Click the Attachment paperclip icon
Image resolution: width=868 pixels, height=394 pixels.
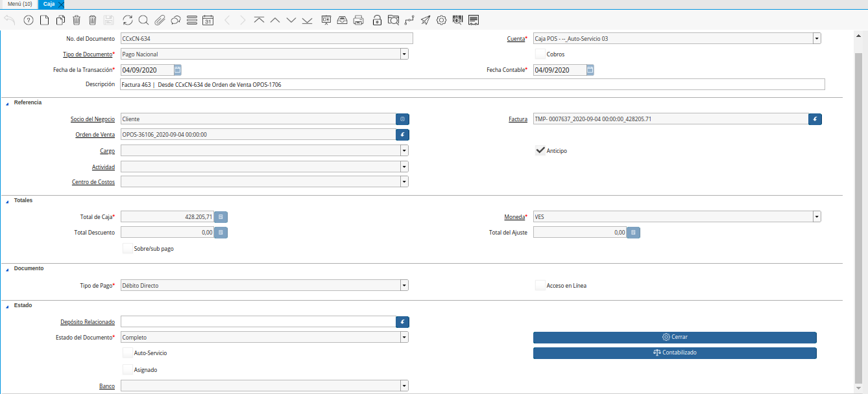pyautogui.click(x=160, y=20)
